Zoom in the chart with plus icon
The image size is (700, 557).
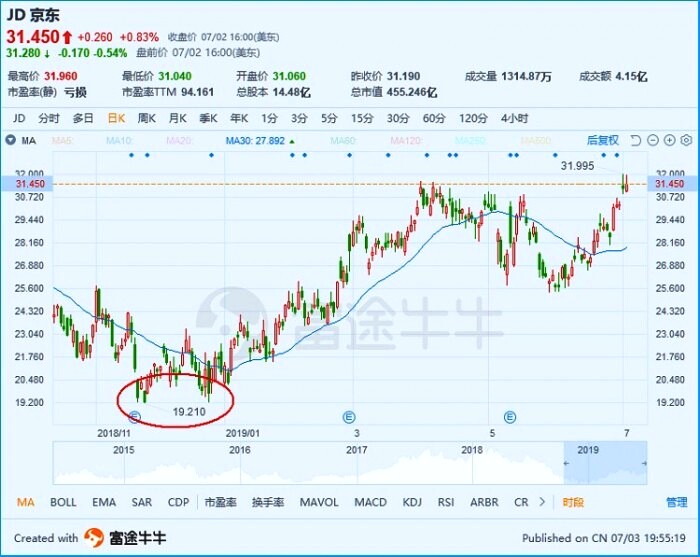[670, 141]
